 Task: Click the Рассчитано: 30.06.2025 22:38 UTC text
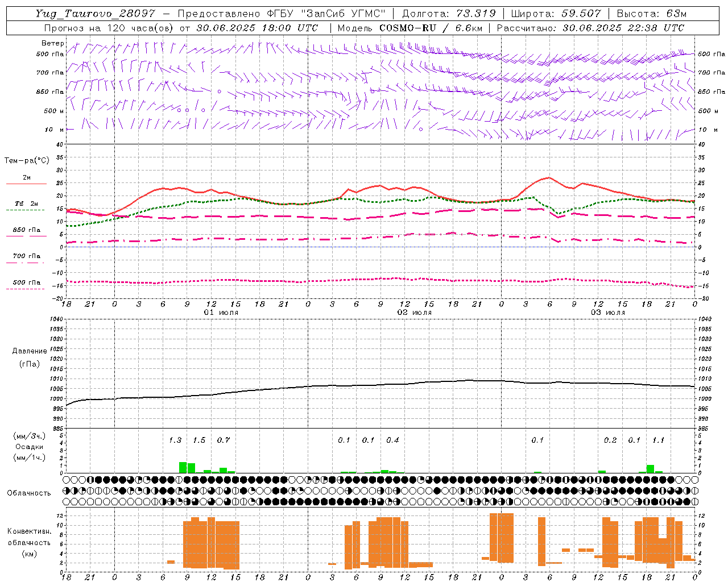(590, 28)
